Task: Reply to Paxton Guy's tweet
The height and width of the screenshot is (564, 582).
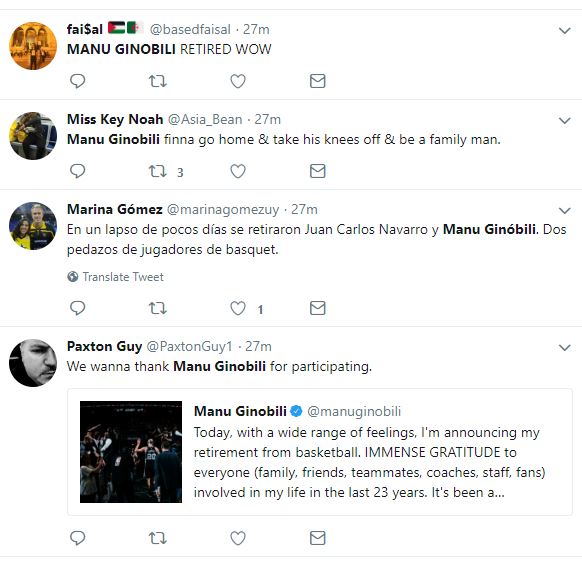Action: pyautogui.click(x=78, y=538)
